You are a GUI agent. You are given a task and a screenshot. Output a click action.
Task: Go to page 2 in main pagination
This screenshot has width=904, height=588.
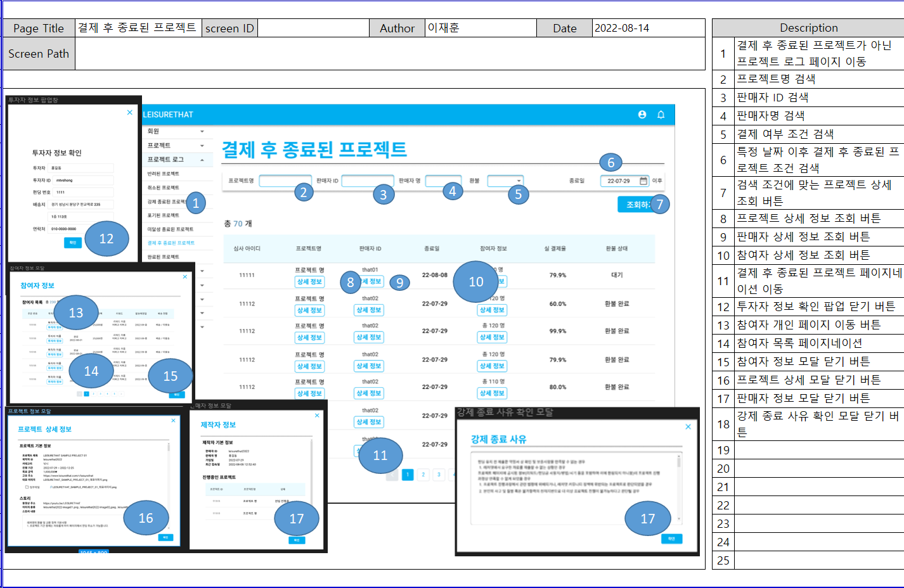click(x=423, y=475)
